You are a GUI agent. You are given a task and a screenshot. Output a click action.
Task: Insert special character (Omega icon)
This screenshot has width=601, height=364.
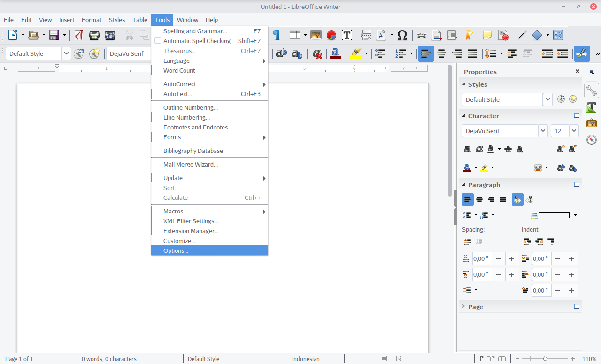tap(402, 35)
